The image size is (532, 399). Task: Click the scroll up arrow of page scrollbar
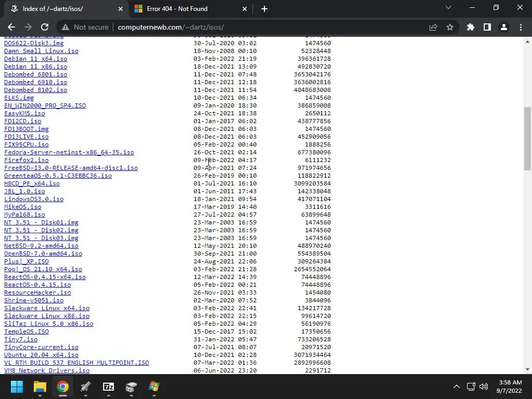(527, 42)
